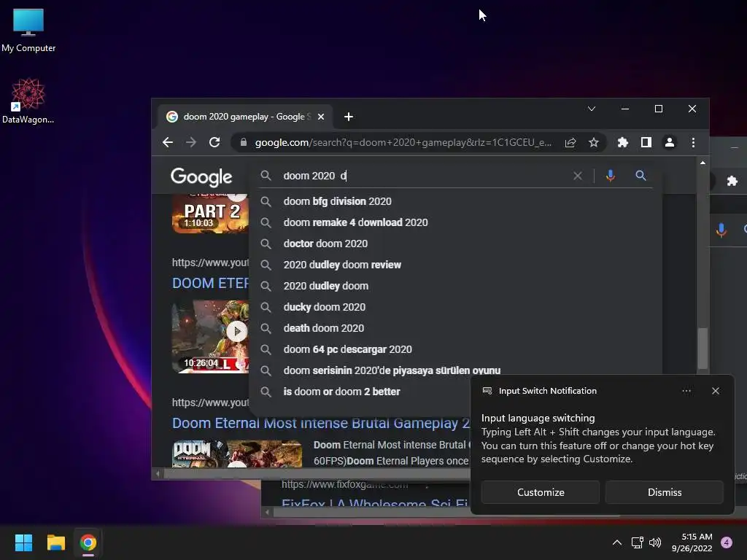The height and width of the screenshot is (560, 747).
Task: Pick the '2020 dudley doom' suggestion without 'review'
Action: click(x=455, y=286)
